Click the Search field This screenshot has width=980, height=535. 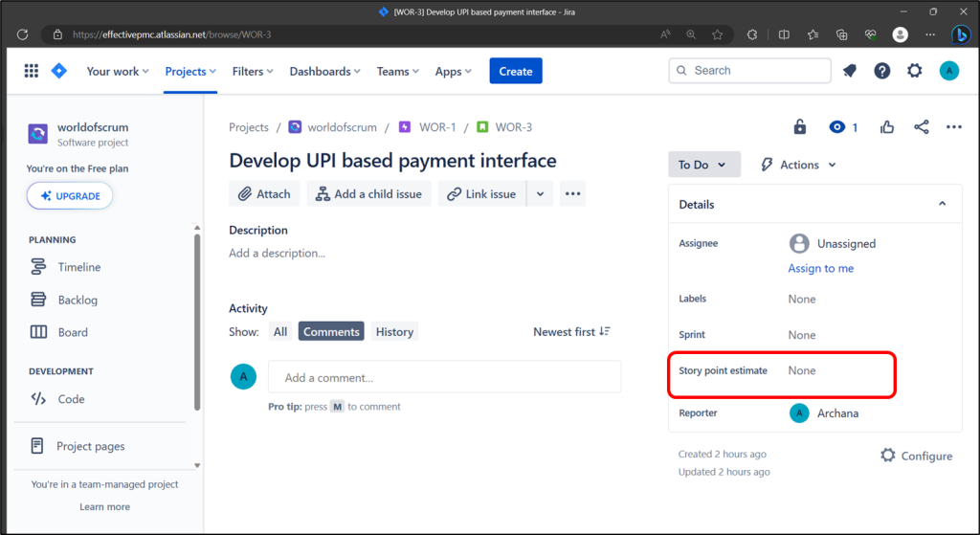(x=750, y=71)
